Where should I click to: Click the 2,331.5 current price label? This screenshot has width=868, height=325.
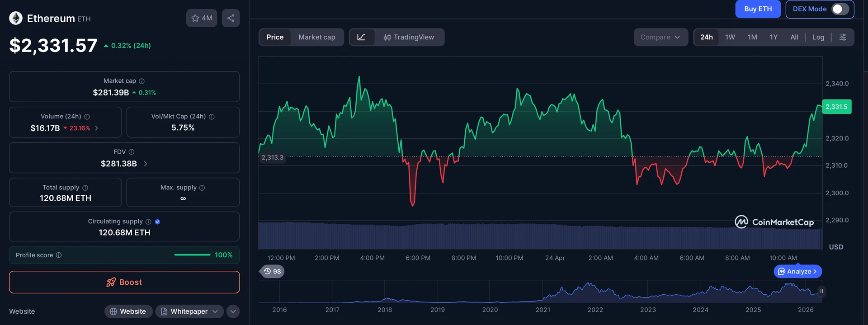[x=837, y=107]
